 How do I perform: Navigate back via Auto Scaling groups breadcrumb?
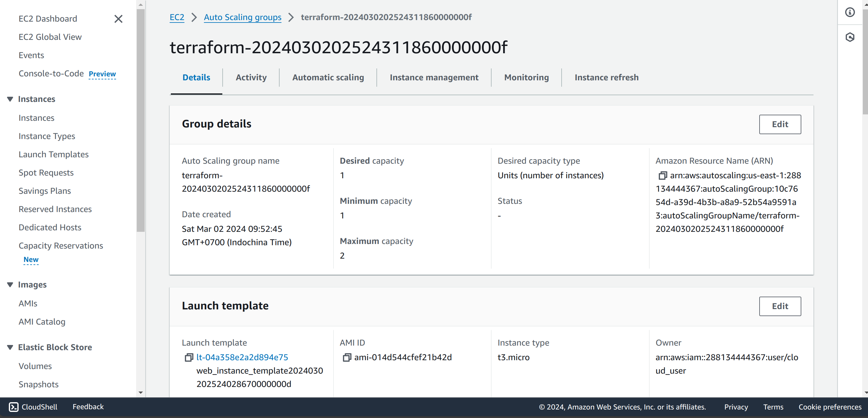pos(242,17)
